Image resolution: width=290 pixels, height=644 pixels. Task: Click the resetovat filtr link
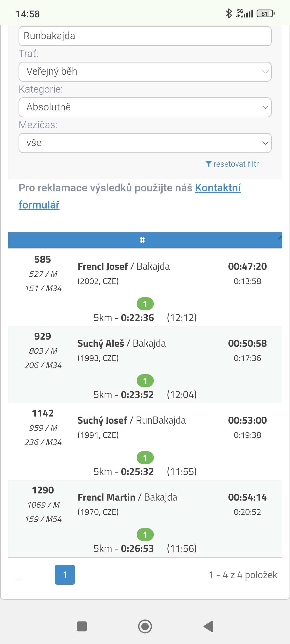236,164
